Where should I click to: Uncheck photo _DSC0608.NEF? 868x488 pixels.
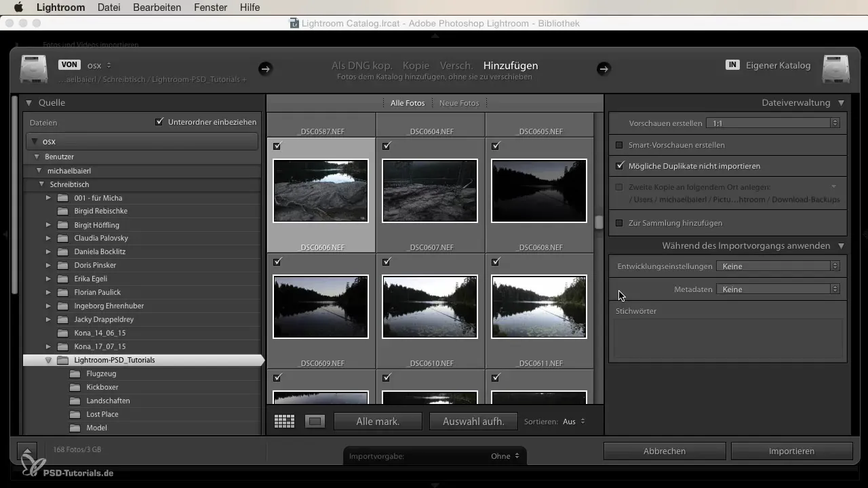(496, 146)
